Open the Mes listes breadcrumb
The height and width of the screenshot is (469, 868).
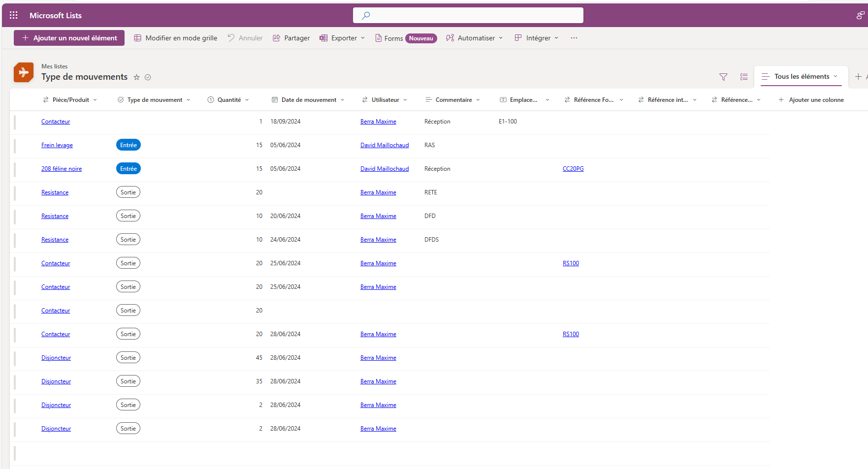54,66
